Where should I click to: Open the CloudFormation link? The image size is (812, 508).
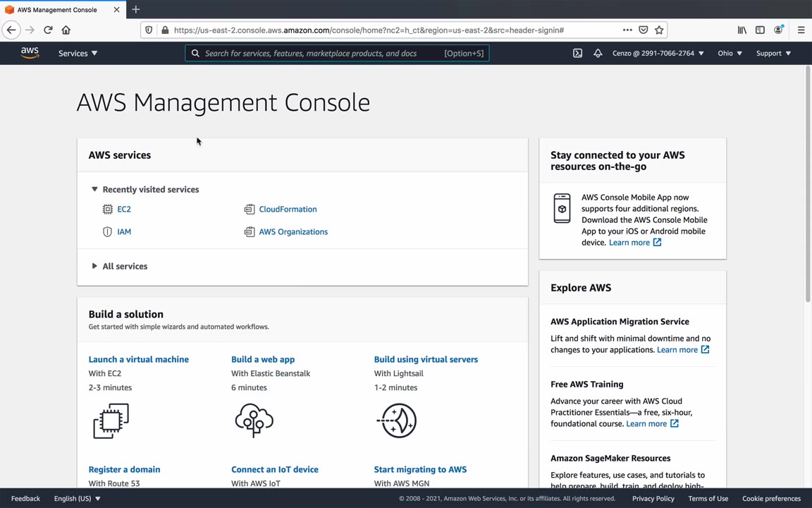[x=288, y=209]
